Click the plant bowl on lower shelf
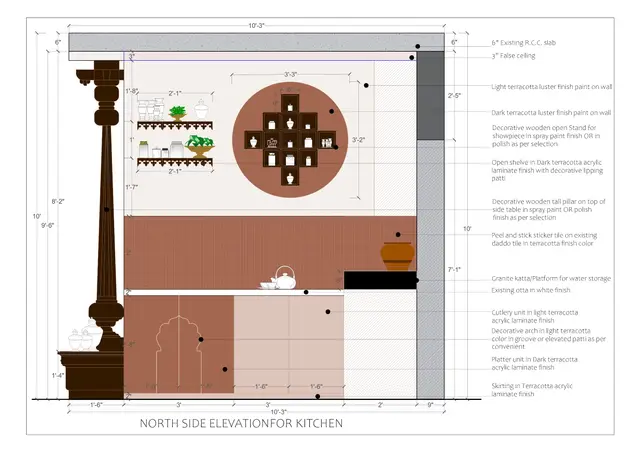The image size is (640, 452). (x=200, y=147)
